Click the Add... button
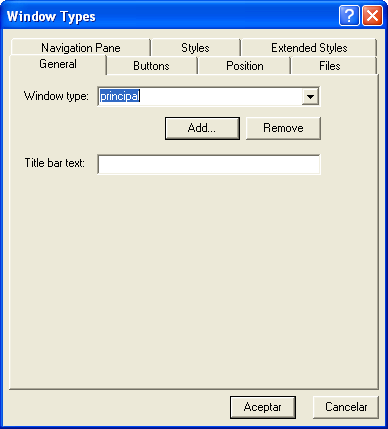This screenshot has width=388, height=429. tap(202, 128)
